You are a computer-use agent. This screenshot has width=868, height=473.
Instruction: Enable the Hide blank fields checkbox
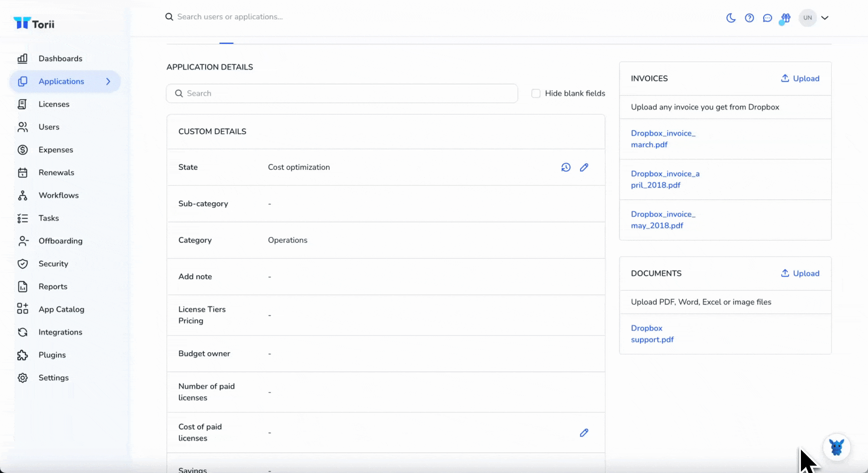click(536, 93)
